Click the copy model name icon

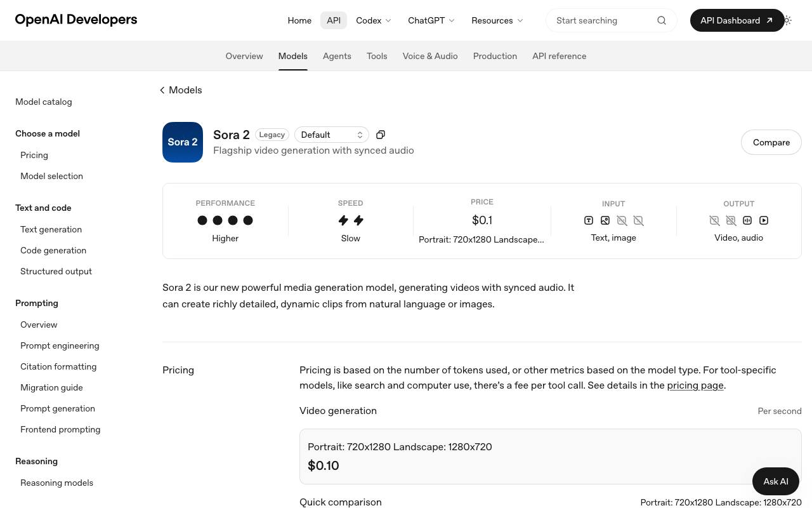381,135
